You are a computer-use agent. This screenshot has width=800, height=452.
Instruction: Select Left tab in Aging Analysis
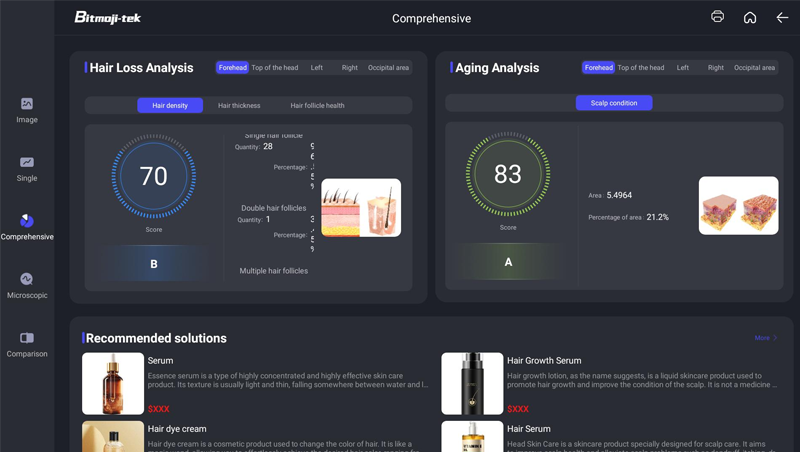[x=683, y=67]
